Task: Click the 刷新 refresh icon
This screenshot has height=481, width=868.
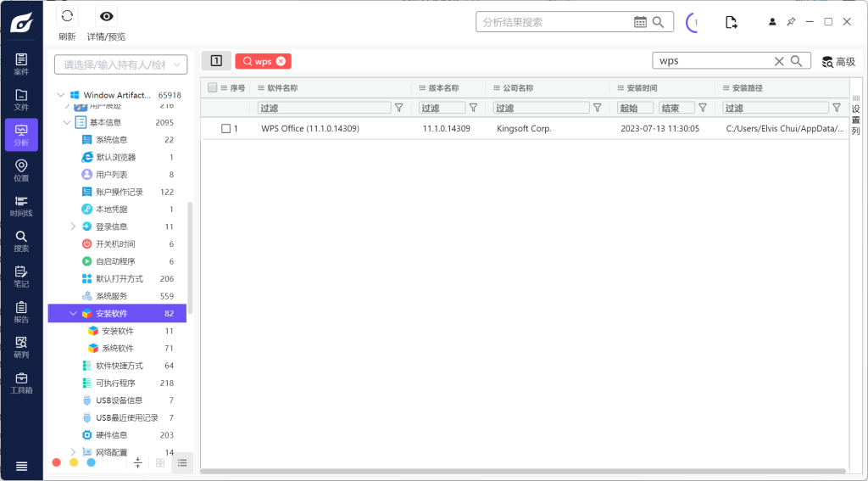Action: 67,17
